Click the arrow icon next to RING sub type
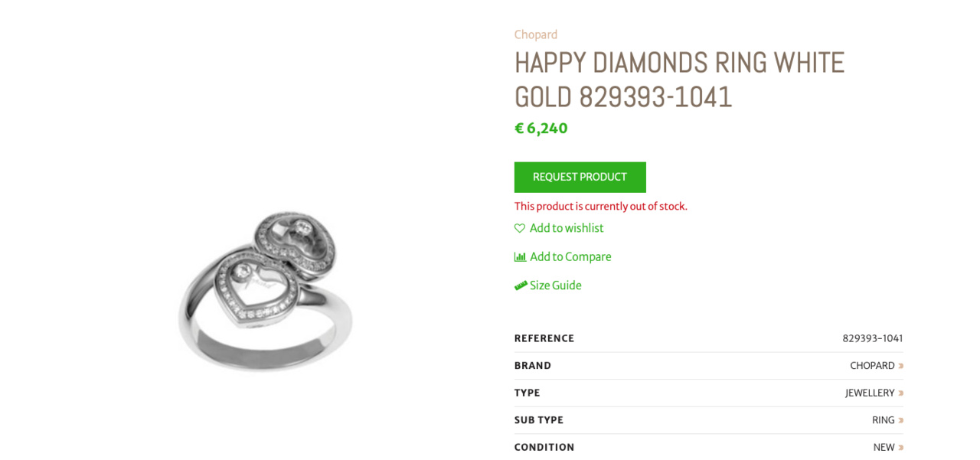Image resolution: width=980 pixels, height=460 pixels. point(901,420)
